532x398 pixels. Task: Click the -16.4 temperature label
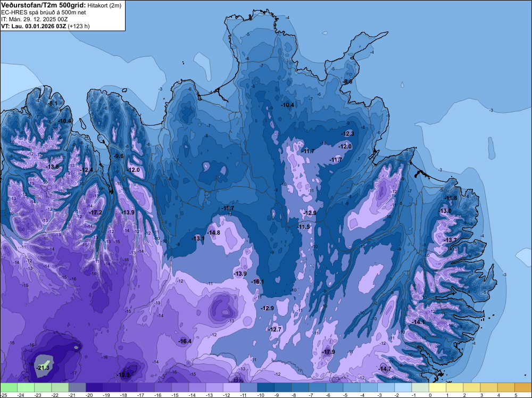(x=185, y=342)
